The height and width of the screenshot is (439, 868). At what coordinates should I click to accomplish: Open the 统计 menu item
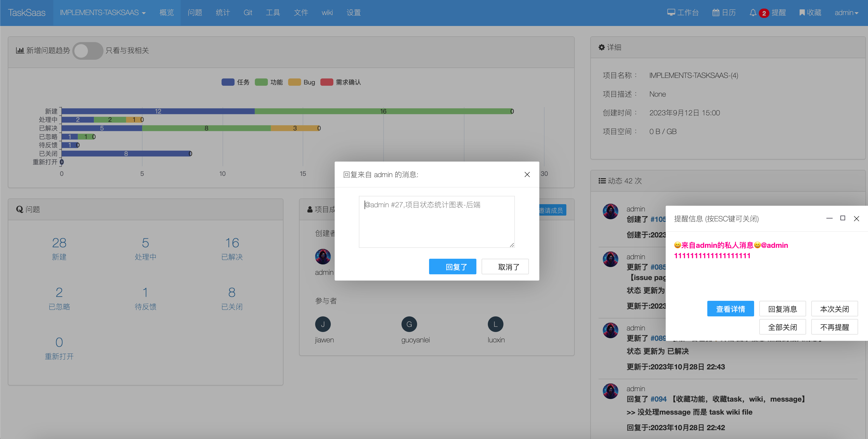pyautogui.click(x=223, y=13)
